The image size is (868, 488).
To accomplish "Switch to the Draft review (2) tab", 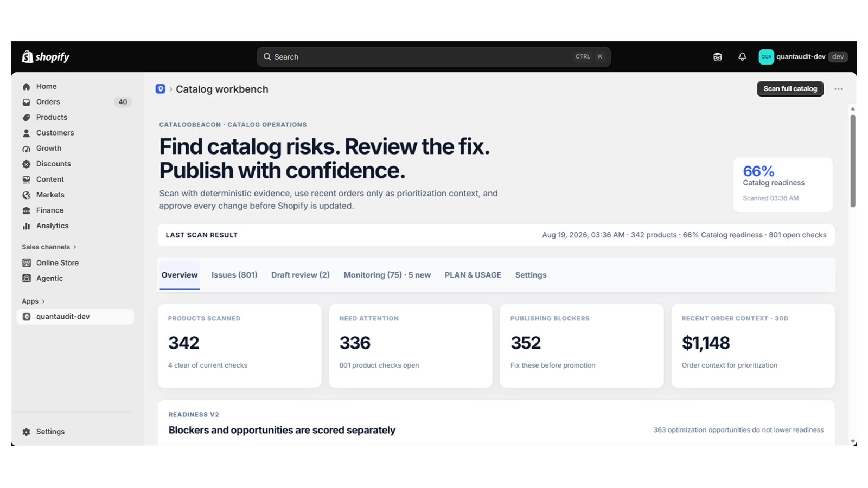I will [301, 275].
